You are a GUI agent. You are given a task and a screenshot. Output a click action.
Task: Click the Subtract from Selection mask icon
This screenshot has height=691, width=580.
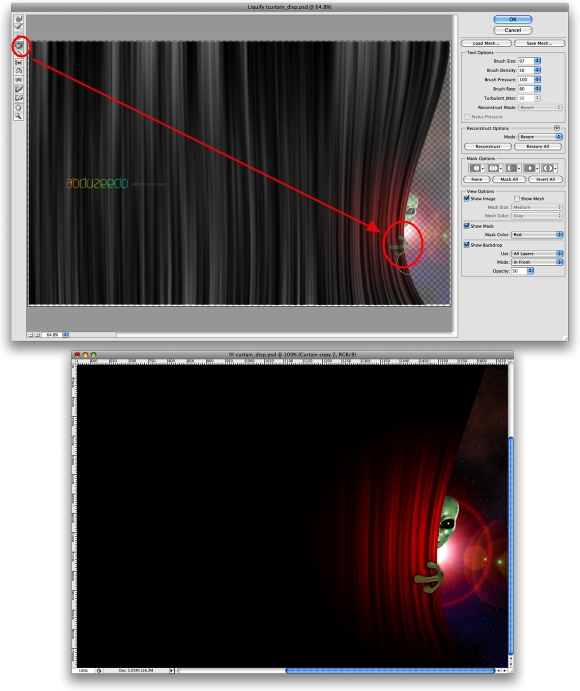click(x=512, y=168)
